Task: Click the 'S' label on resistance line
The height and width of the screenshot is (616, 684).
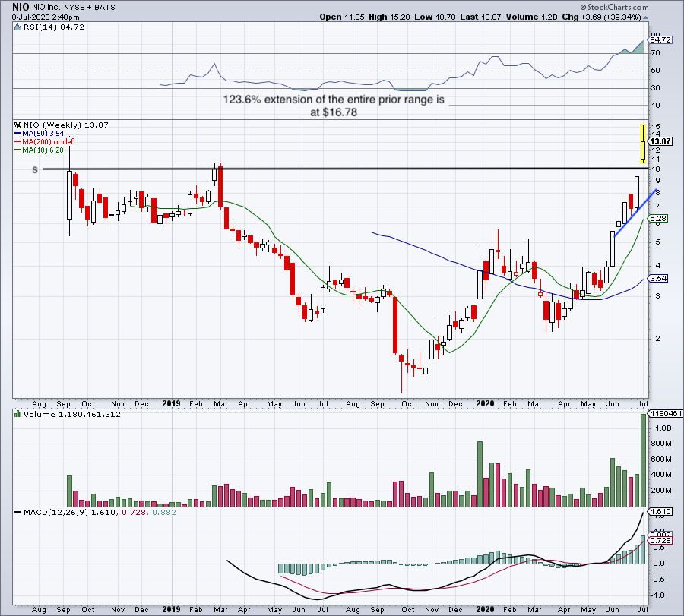Action: point(35,170)
